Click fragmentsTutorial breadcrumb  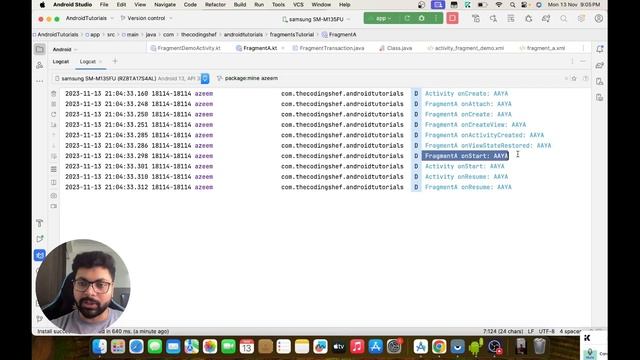point(292,35)
